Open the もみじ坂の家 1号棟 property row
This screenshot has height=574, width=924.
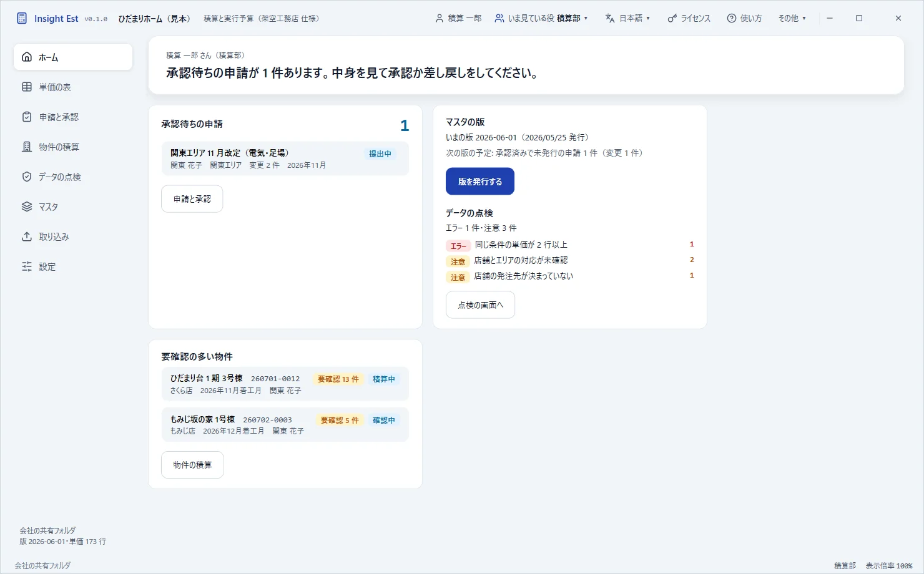285,425
